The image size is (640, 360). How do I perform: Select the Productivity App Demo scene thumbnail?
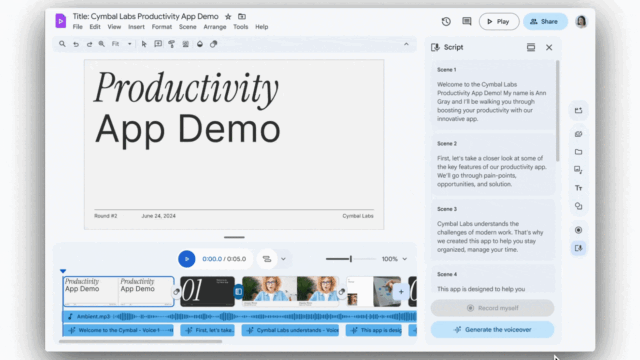[x=118, y=291]
